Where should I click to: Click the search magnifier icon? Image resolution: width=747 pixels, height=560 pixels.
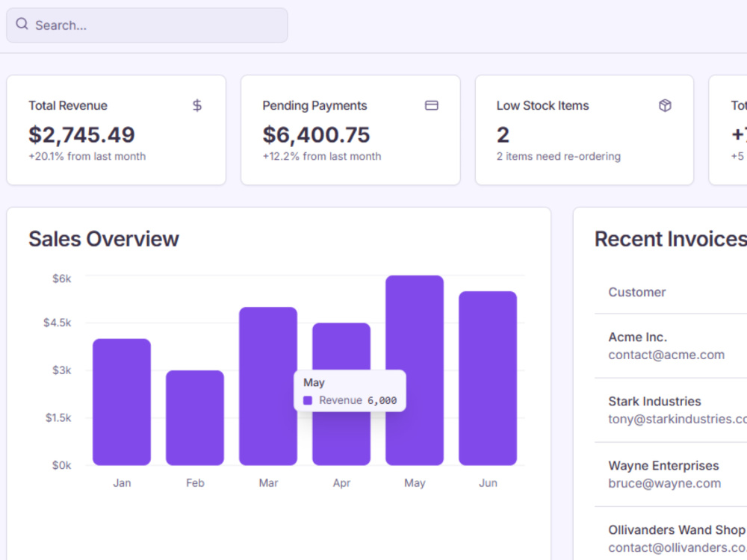click(x=22, y=24)
